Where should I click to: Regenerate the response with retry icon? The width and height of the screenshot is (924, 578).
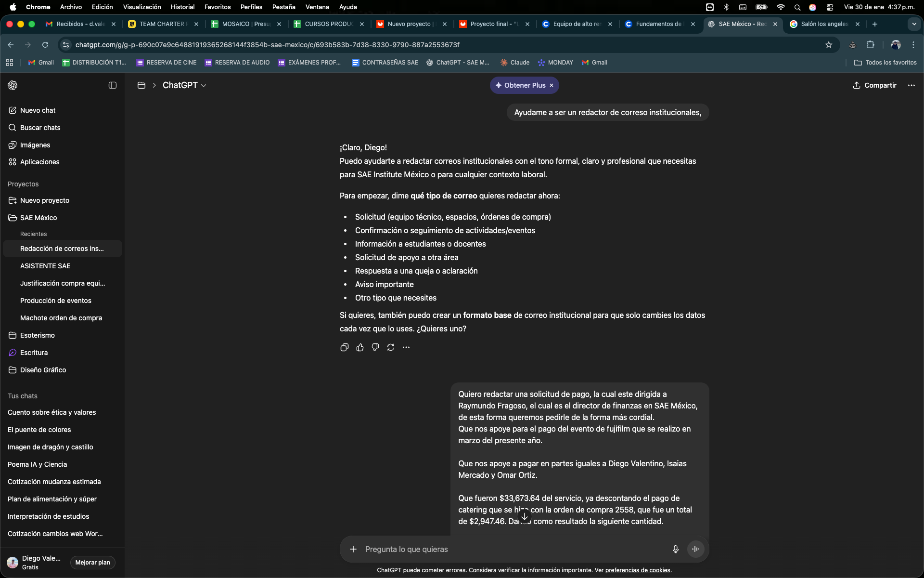pyautogui.click(x=391, y=347)
